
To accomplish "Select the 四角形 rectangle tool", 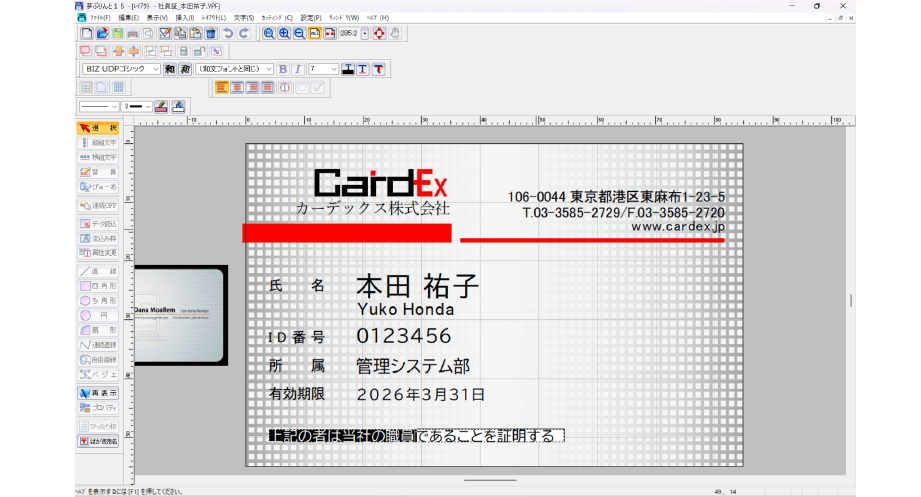I will click(x=98, y=286).
